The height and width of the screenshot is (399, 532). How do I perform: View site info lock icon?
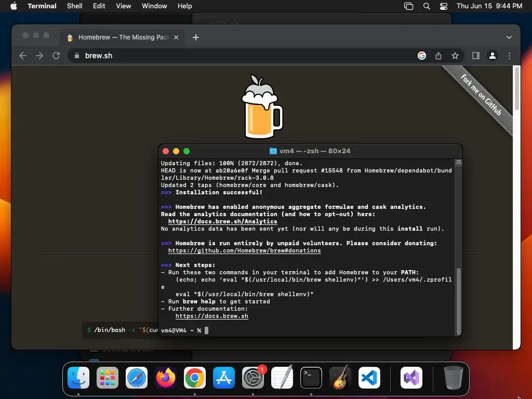pyautogui.click(x=77, y=56)
